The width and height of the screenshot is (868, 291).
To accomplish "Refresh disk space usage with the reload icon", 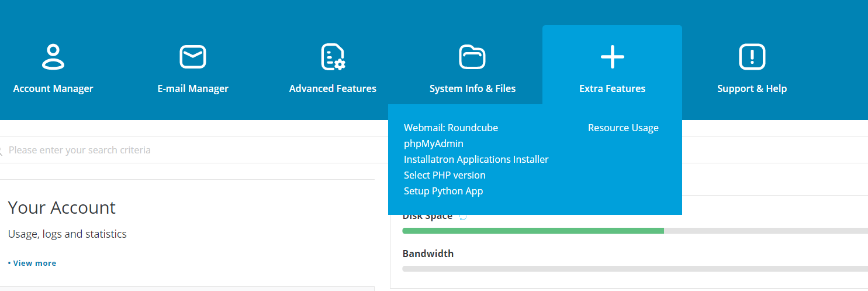I will click(x=463, y=216).
